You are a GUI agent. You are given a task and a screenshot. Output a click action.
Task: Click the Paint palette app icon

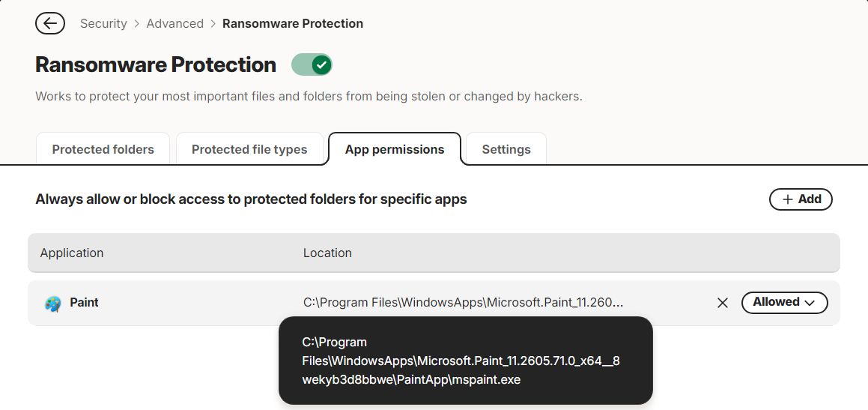click(x=53, y=304)
